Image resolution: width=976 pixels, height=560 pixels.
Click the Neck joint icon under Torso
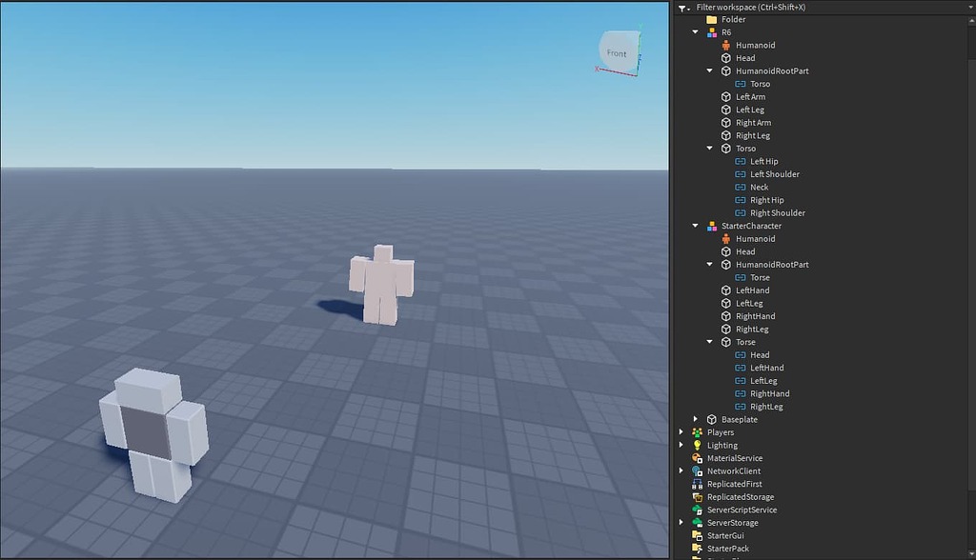click(741, 187)
